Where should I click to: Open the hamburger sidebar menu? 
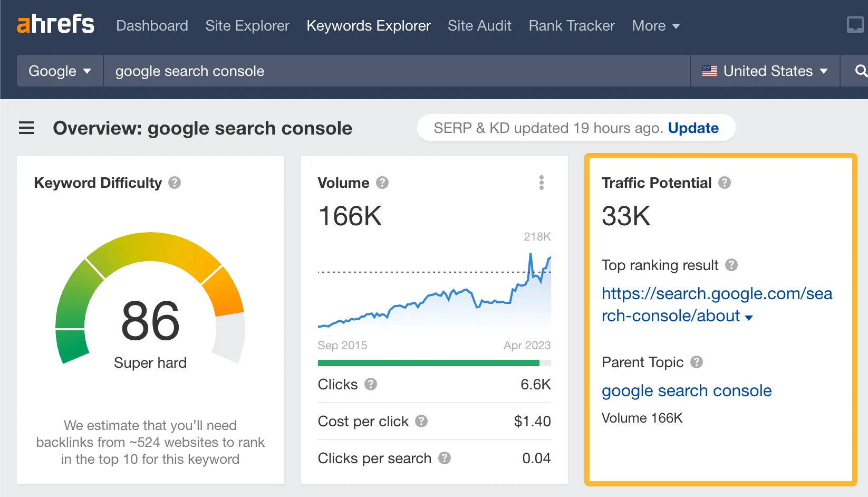click(x=26, y=128)
